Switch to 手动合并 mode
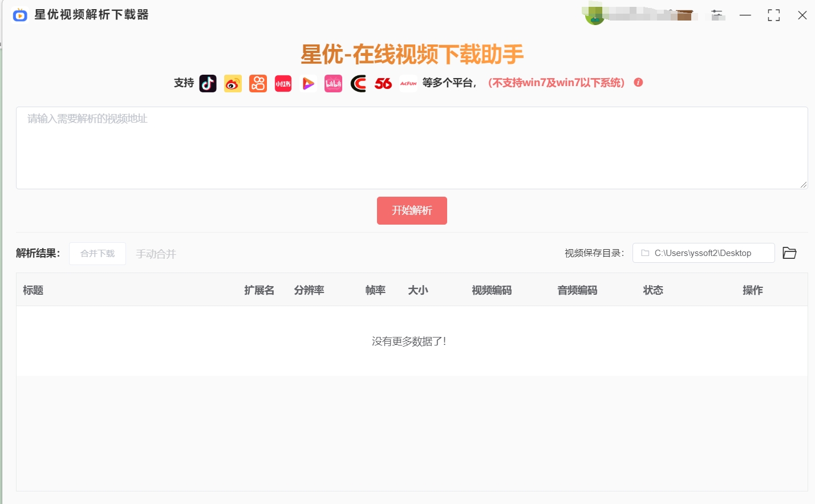 click(x=156, y=254)
